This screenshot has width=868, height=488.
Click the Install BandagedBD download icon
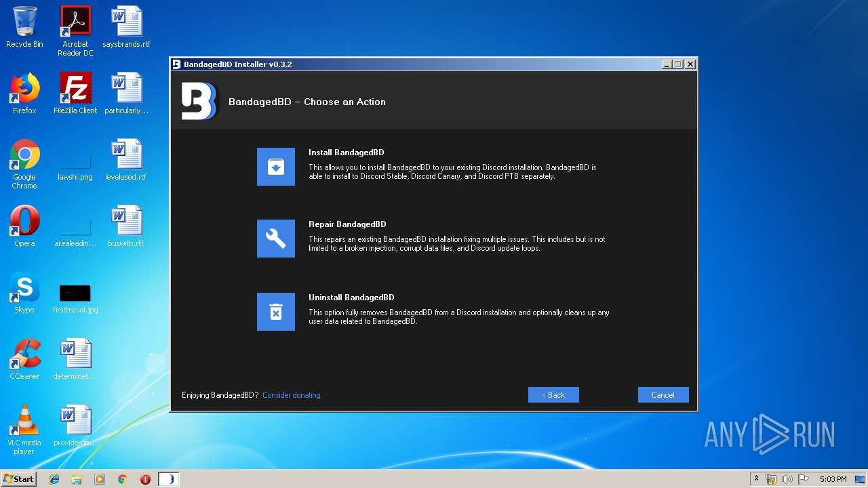[x=276, y=167]
